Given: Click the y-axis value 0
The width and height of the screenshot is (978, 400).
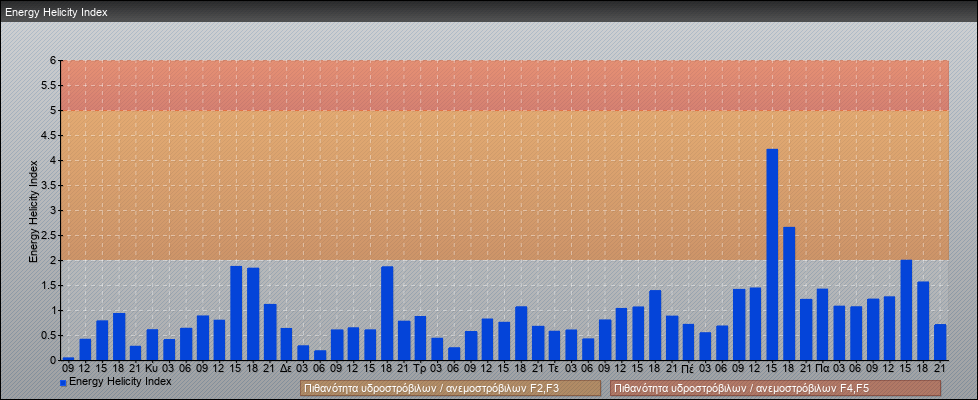Looking at the screenshot, I should click(x=53, y=360).
